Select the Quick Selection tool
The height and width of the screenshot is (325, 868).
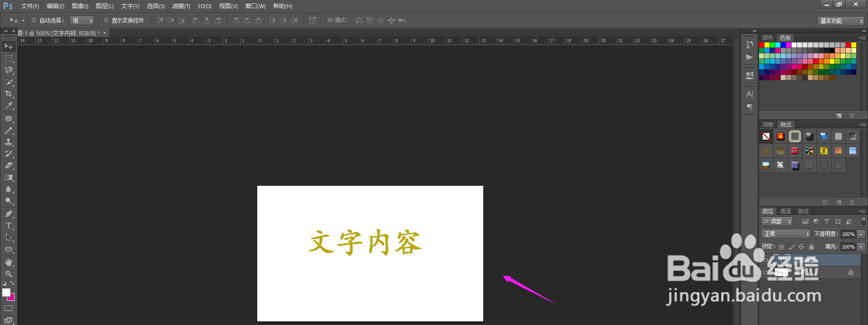9,82
